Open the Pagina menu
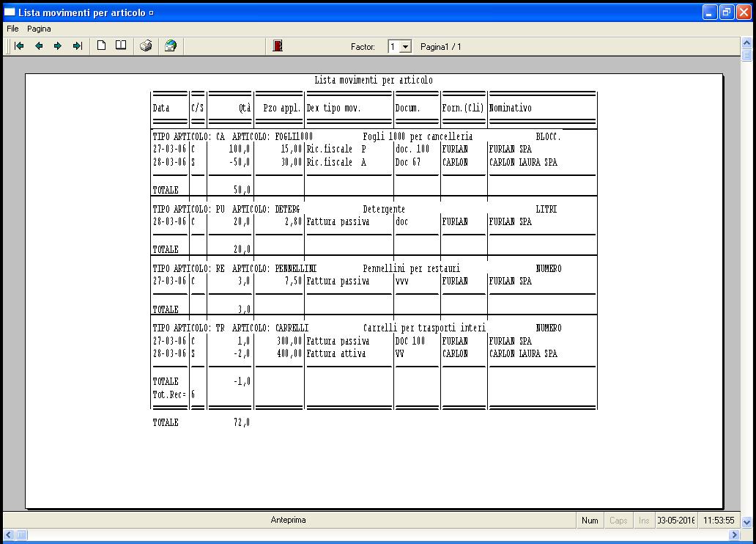The image size is (756, 544). coord(39,29)
